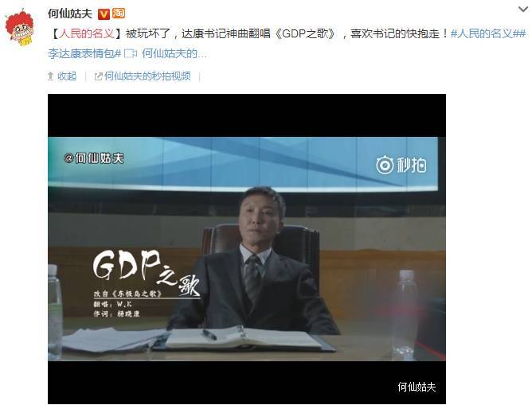Viewport: 532px width, 405px height.
Task: Click the external link arrow icon
Action: [98, 76]
